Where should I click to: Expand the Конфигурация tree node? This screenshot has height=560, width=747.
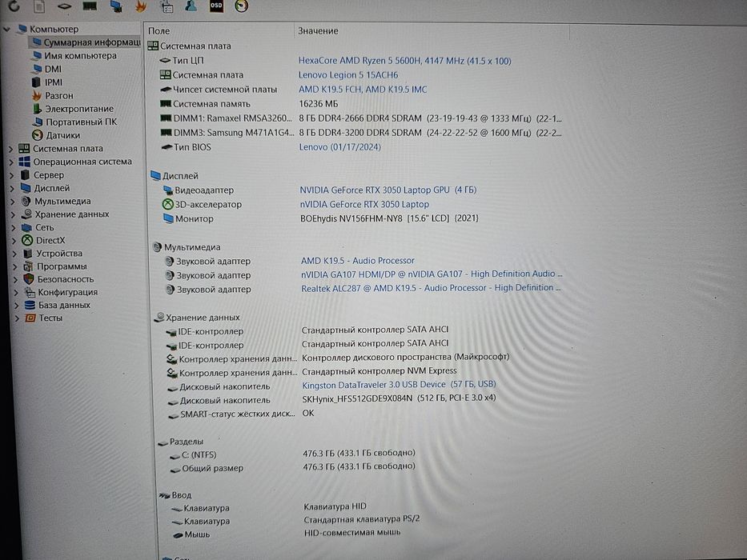(16, 292)
